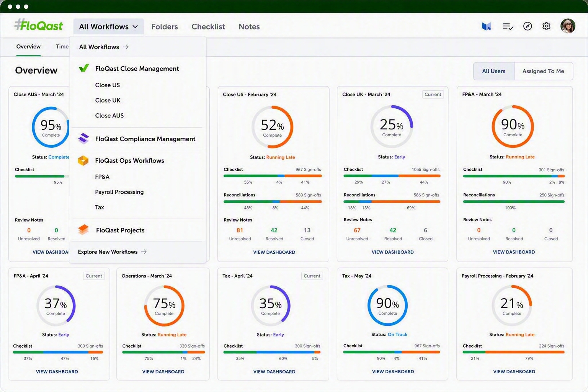Screen dimensions: 588x392
Task: Click the purple Compliance Management icon
Action: coord(83,138)
